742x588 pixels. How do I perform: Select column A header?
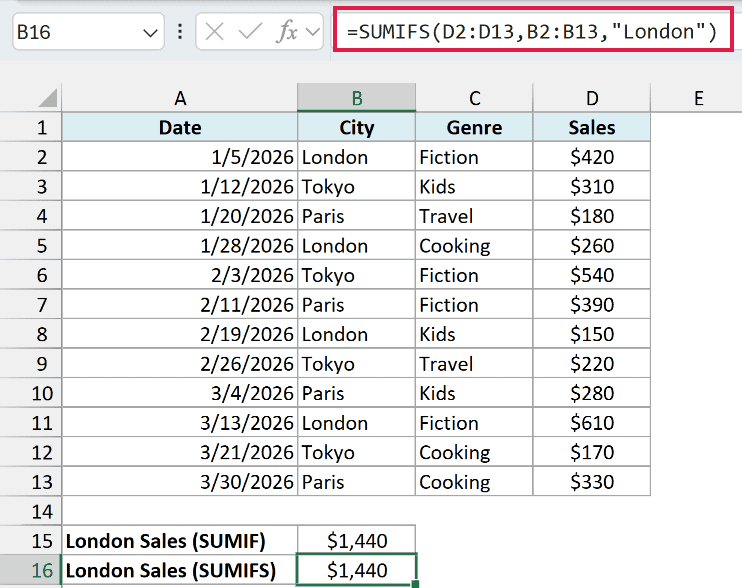click(x=180, y=98)
